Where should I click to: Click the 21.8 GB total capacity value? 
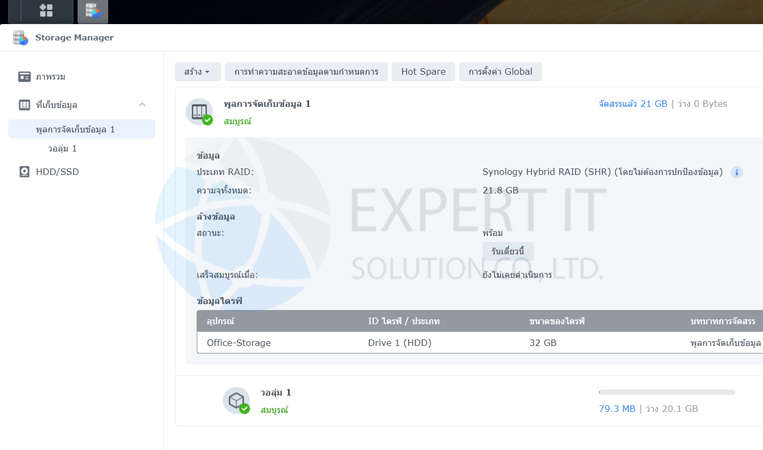coord(500,190)
